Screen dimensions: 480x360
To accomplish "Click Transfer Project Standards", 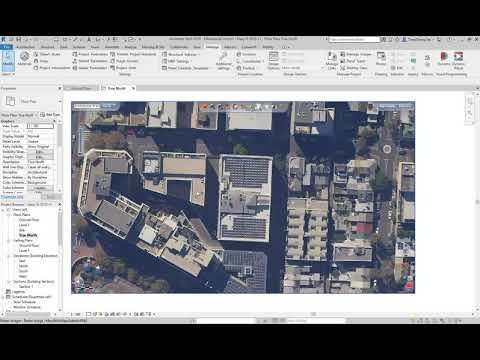I will [x=133, y=54].
